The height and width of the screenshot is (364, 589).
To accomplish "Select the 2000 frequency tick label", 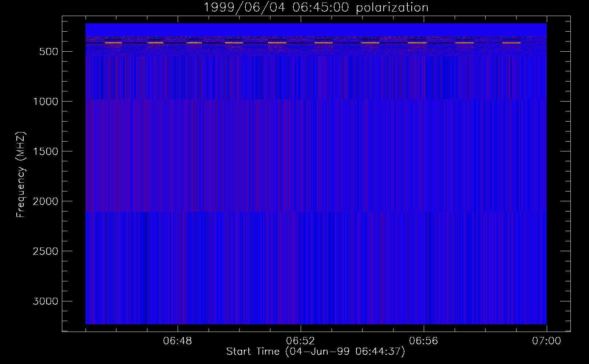I will pyautogui.click(x=46, y=201).
